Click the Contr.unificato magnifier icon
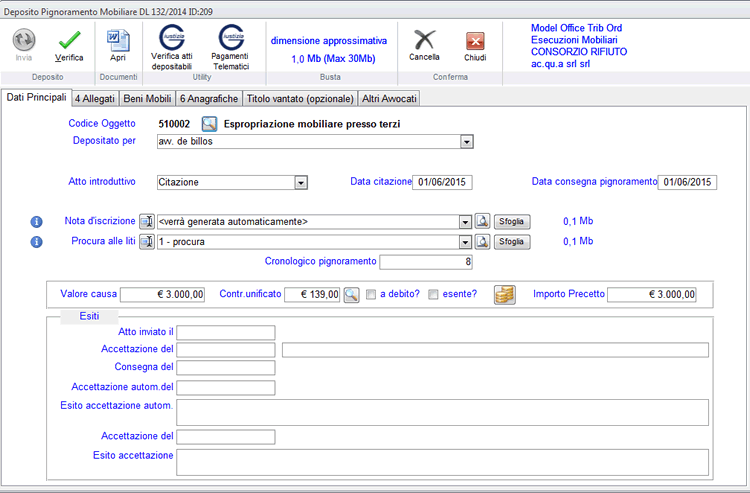This screenshot has width=750, height=493. (x=351, y=295)
